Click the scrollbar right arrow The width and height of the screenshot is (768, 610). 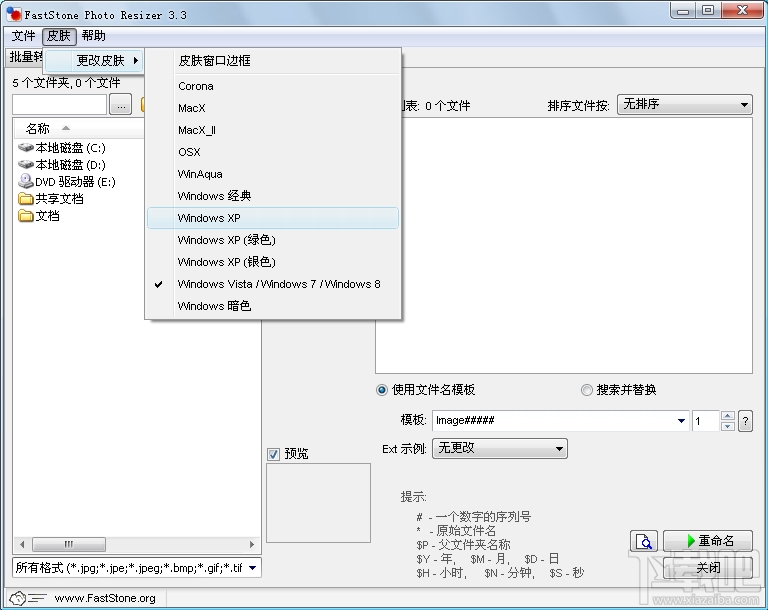(x=252, y=544)
